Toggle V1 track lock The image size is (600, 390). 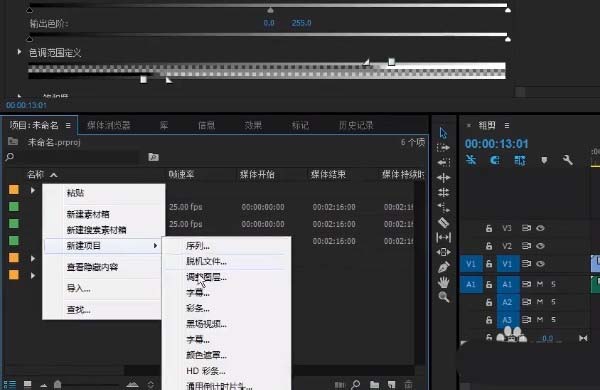click(x=489, y=264)
